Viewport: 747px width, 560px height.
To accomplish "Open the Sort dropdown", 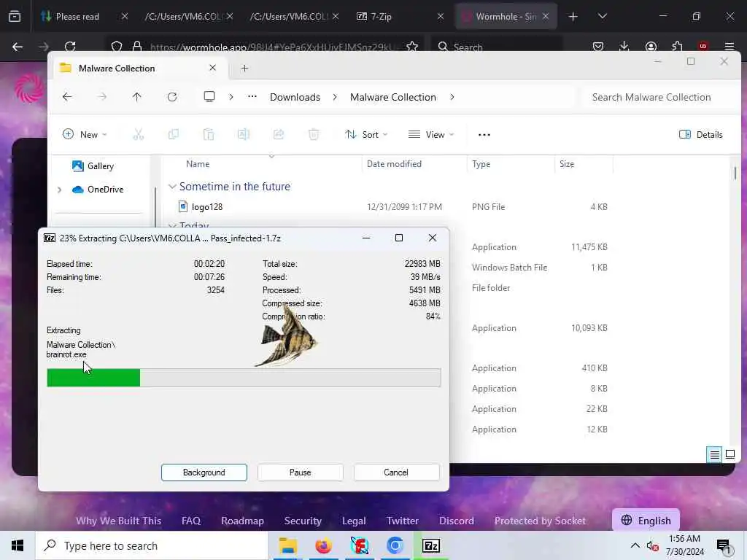I will pos(366,135).
